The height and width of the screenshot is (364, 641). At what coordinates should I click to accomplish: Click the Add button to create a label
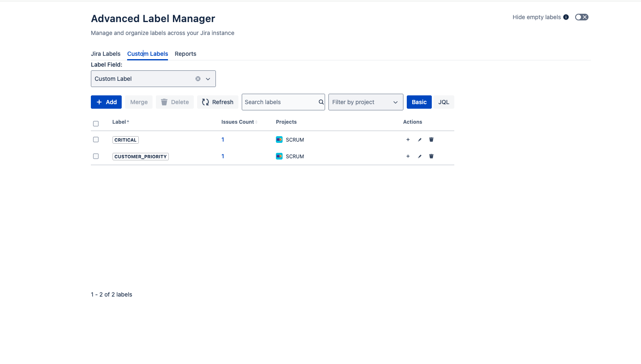106,102
